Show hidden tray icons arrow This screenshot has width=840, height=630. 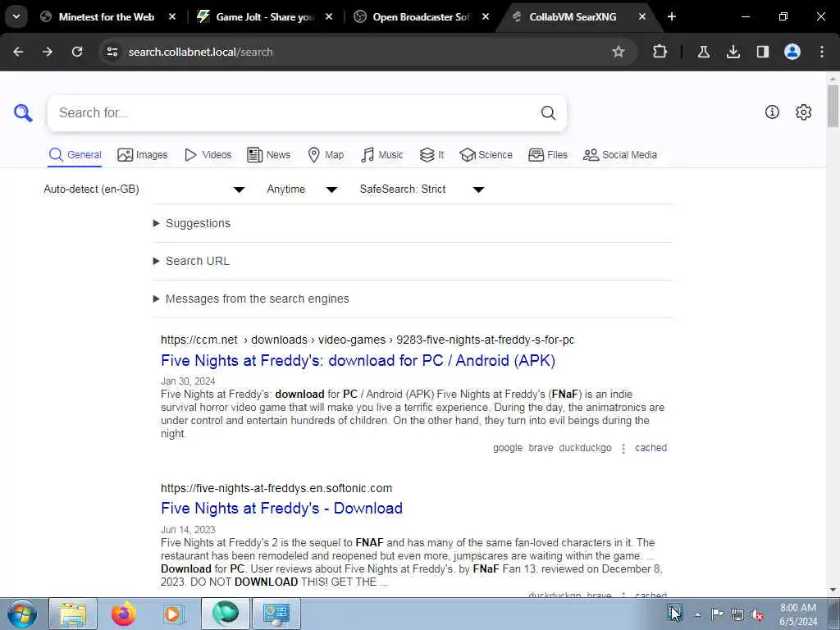pyautogui.click(x=697, y=614)
